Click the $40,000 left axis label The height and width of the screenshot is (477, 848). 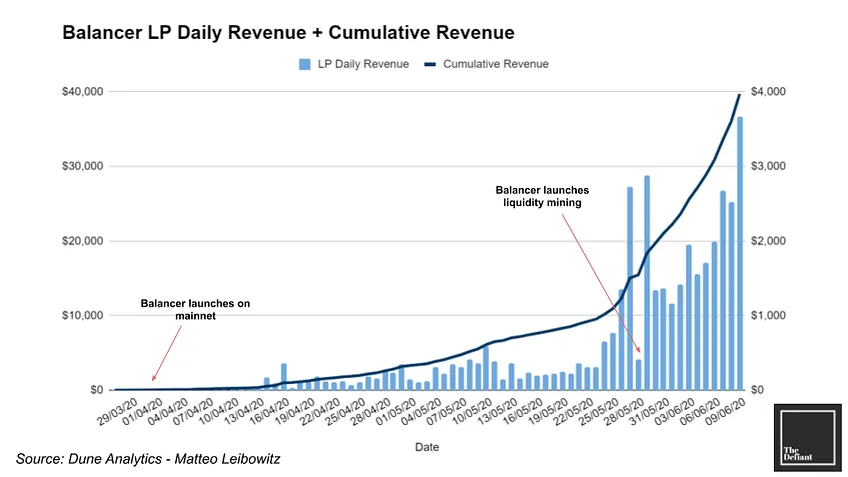82,91
